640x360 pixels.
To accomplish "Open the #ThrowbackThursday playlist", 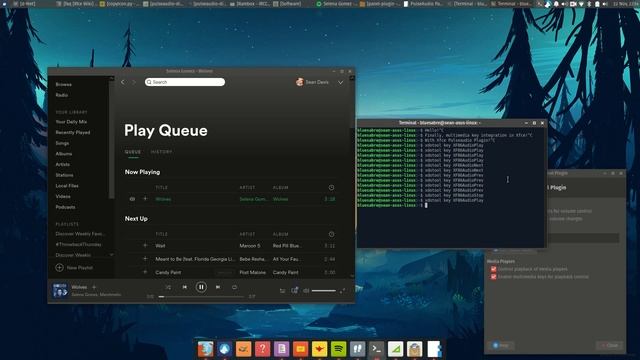I will (78, 244).
